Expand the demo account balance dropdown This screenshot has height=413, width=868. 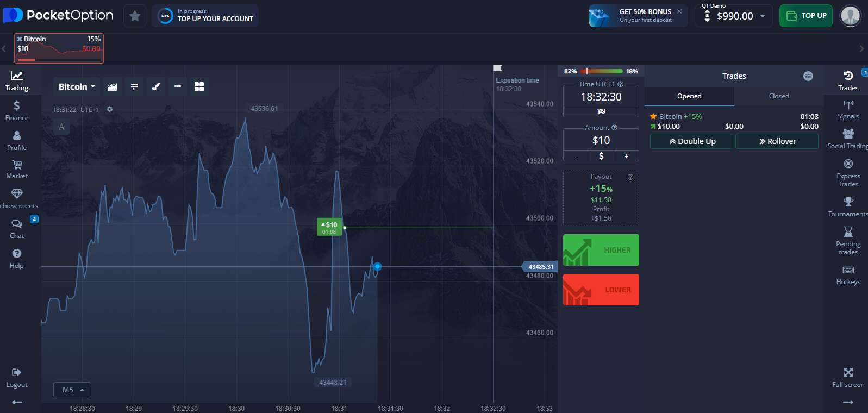(x=733, y=16)
